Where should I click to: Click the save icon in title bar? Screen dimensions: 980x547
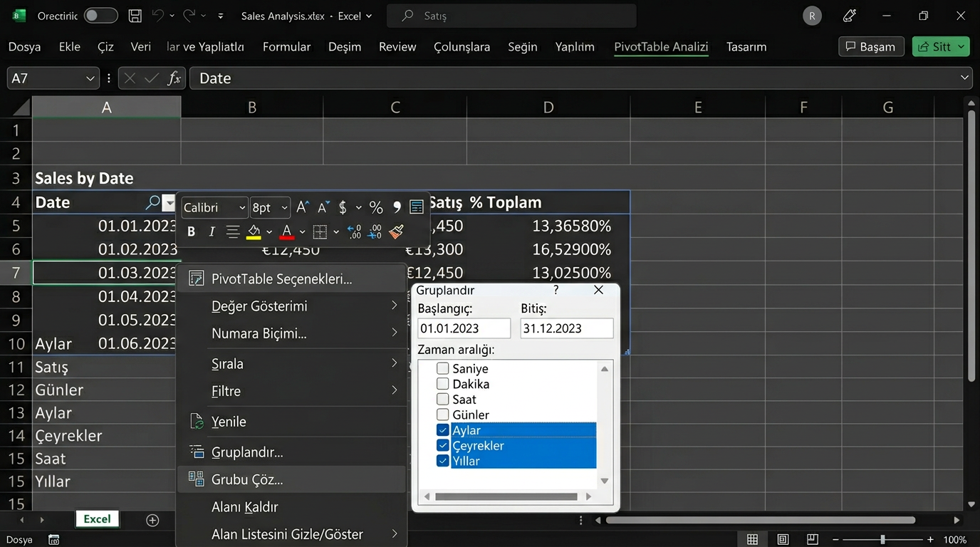pos(135,16)
